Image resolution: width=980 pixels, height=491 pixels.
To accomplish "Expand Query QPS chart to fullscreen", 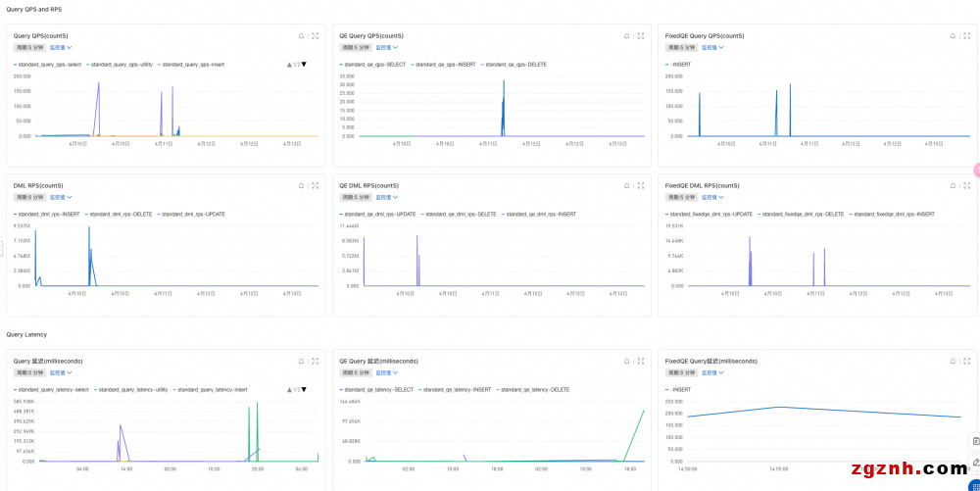I will tap(315, 35).
